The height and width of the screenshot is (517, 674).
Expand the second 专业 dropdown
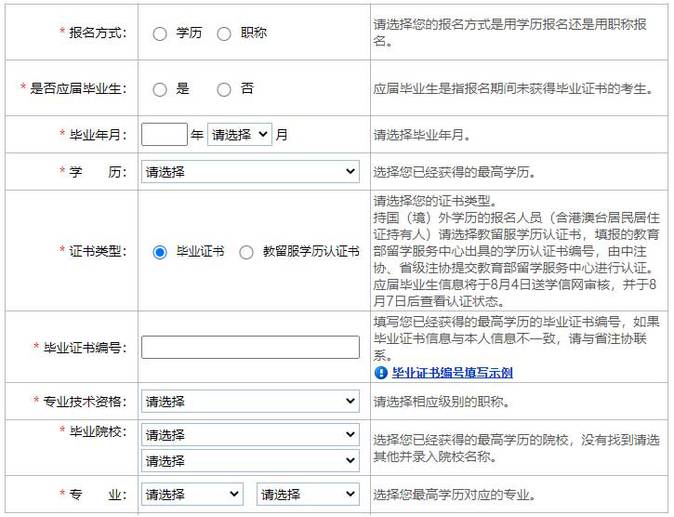click(308, 495)
